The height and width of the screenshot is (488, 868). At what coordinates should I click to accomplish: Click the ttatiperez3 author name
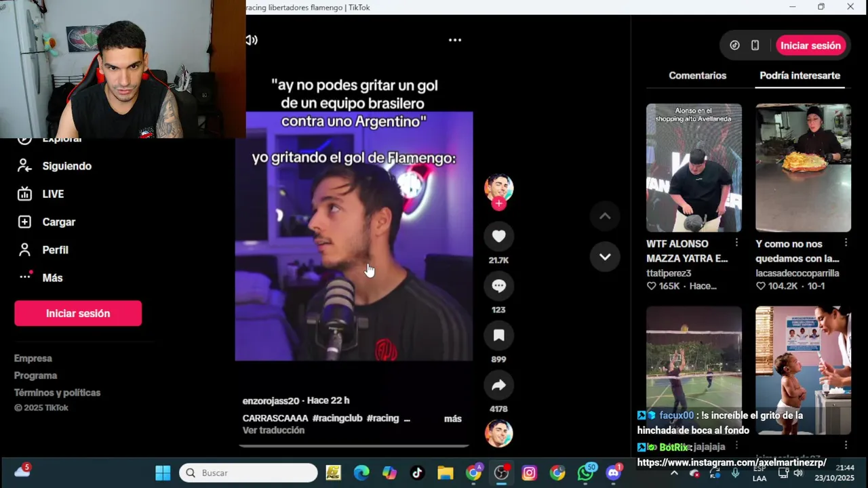coord(669,273)
